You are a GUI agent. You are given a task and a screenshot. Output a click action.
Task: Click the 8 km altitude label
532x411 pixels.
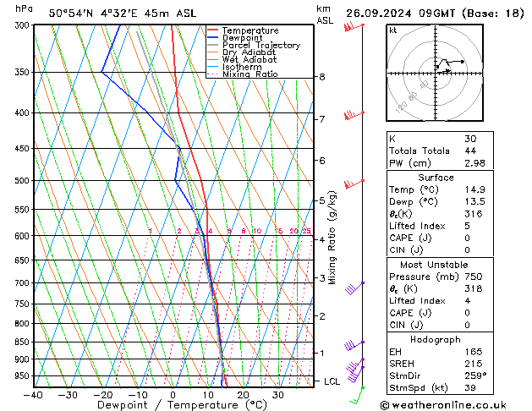pyautogui.click(x=322, y=77)
